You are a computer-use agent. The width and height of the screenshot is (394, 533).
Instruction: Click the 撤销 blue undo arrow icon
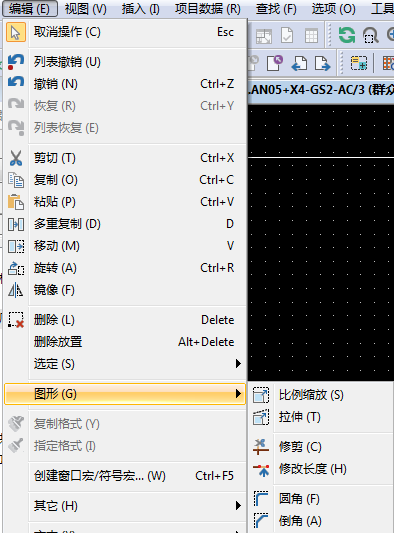pos(16,83)
